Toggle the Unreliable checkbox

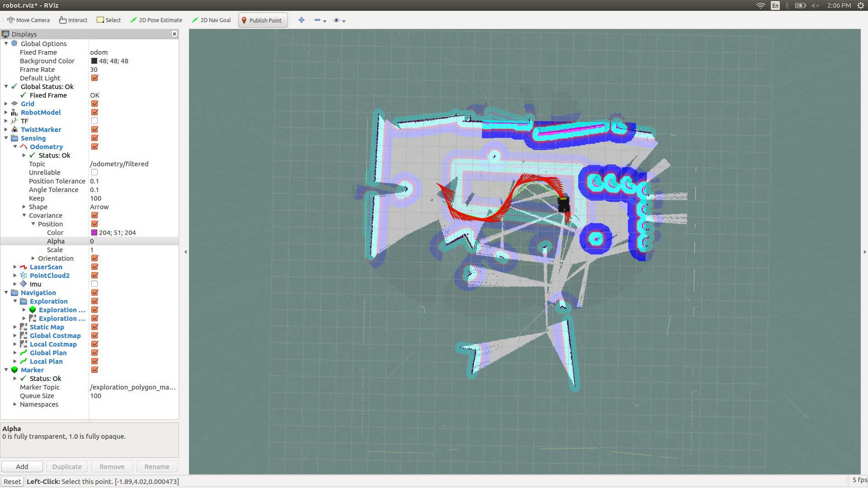tap(94, 173)
